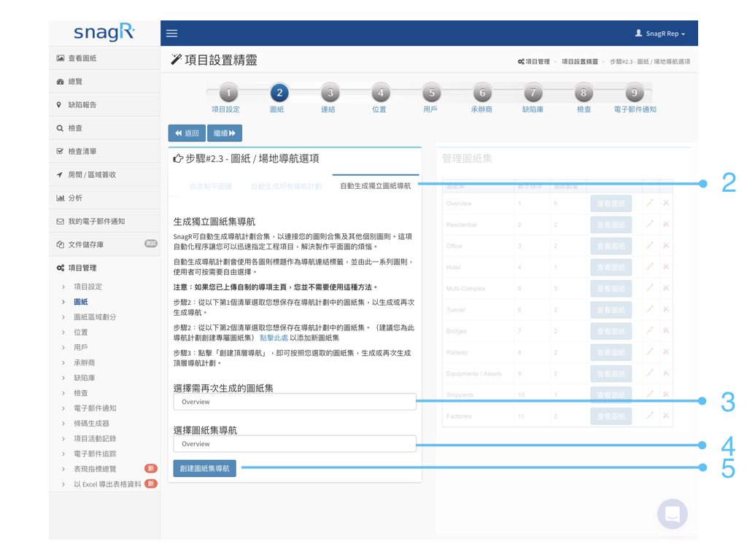Click 查看圖紙 button in Residential row

pos(611,225)
